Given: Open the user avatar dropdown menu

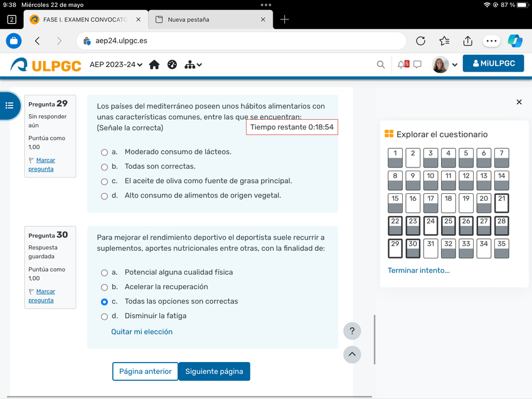Looking at the screenshot, I should tap(445, 65).
